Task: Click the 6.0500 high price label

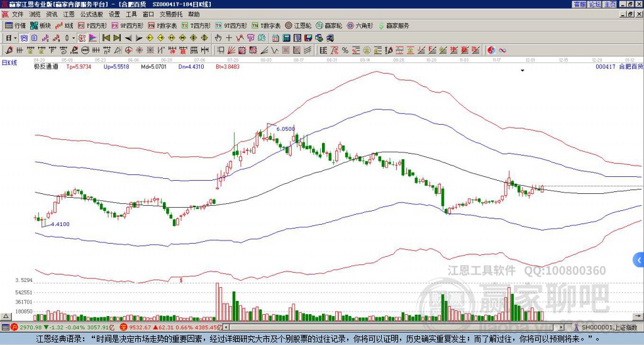Action: [286, 128]
